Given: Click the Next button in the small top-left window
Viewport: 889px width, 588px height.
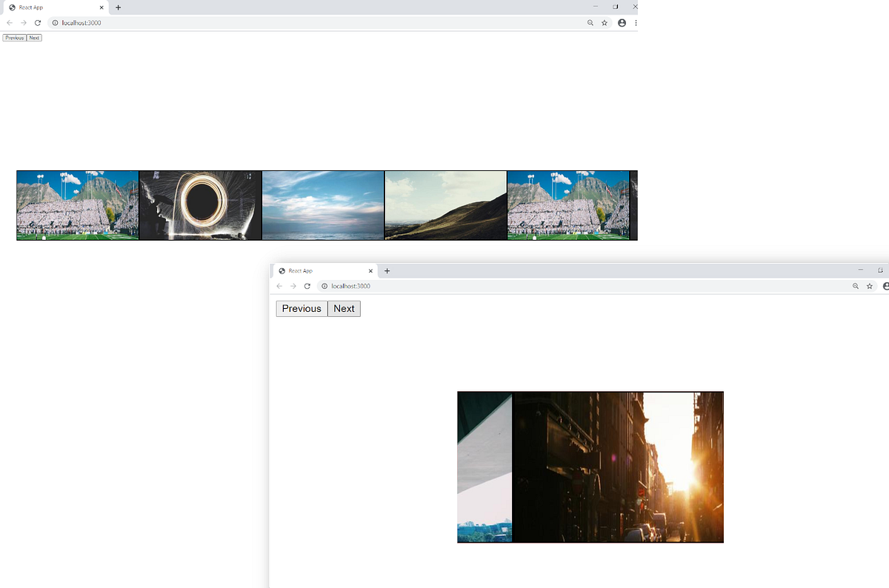Looking at the screenshot, I should click(34, 37).
